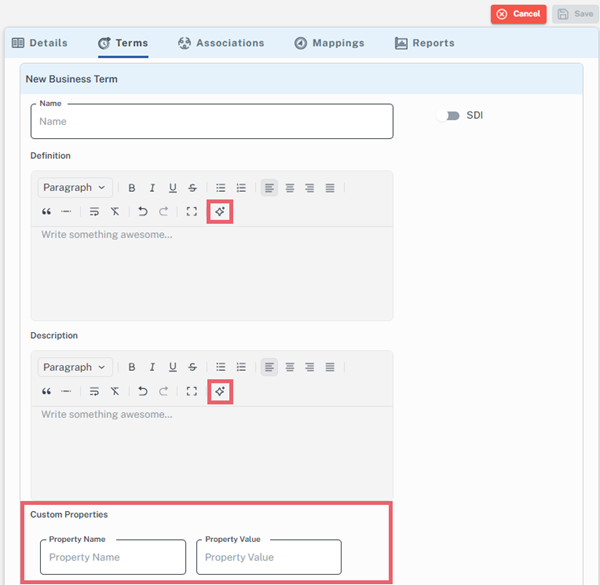Focus the Property Value field
600x585 pixels.
[x=268, y=557]
